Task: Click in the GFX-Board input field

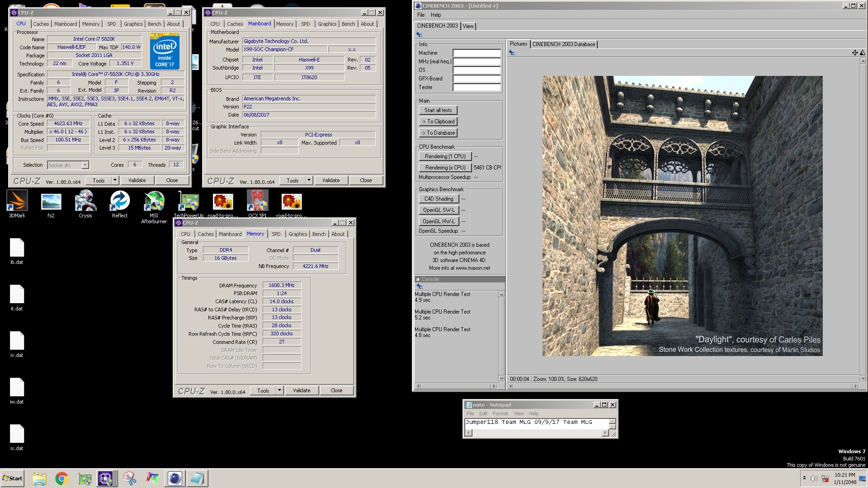Action: (x=476, y=79)
